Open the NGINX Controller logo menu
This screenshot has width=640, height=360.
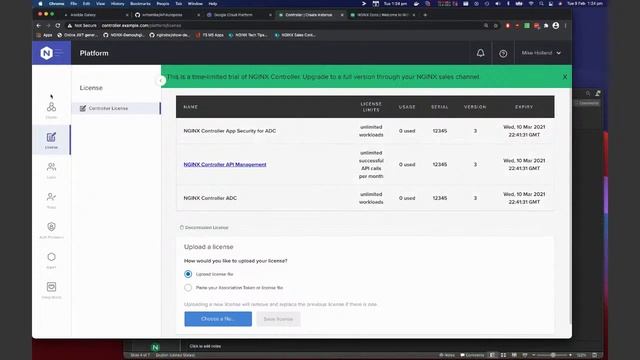51,53
